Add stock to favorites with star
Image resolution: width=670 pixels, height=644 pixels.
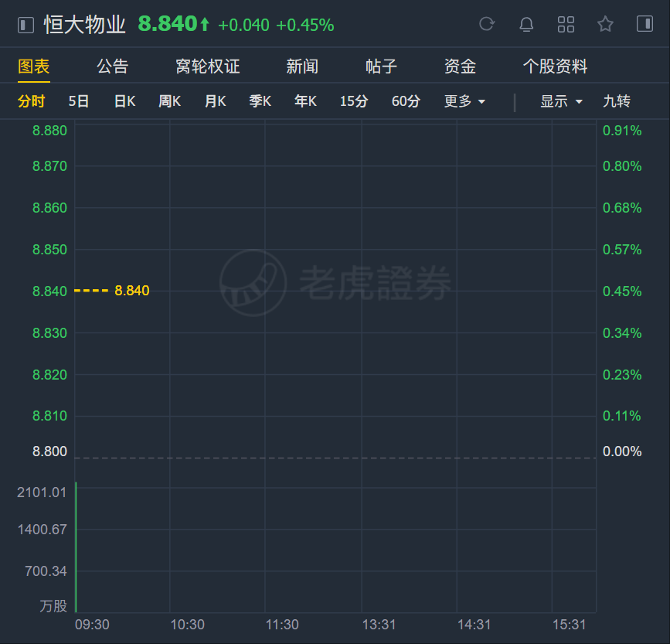[x=605, y=24]
